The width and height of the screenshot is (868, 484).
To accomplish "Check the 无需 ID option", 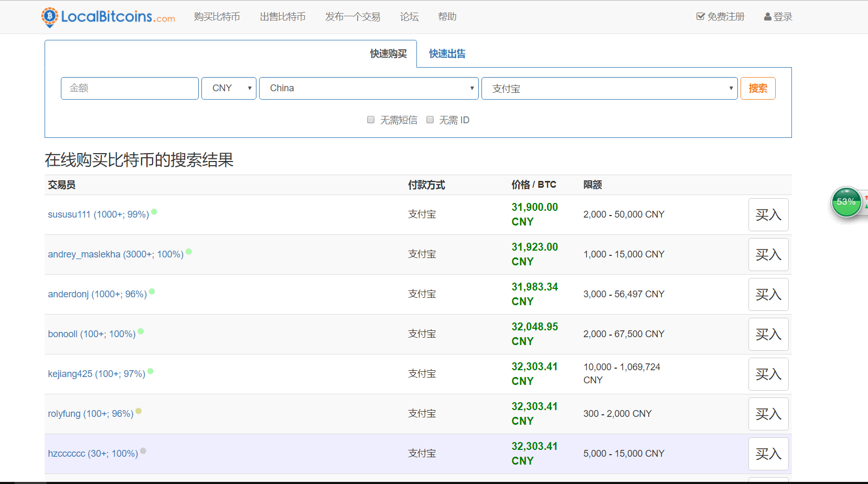I will pyautogui.click(x=430, y=120).
